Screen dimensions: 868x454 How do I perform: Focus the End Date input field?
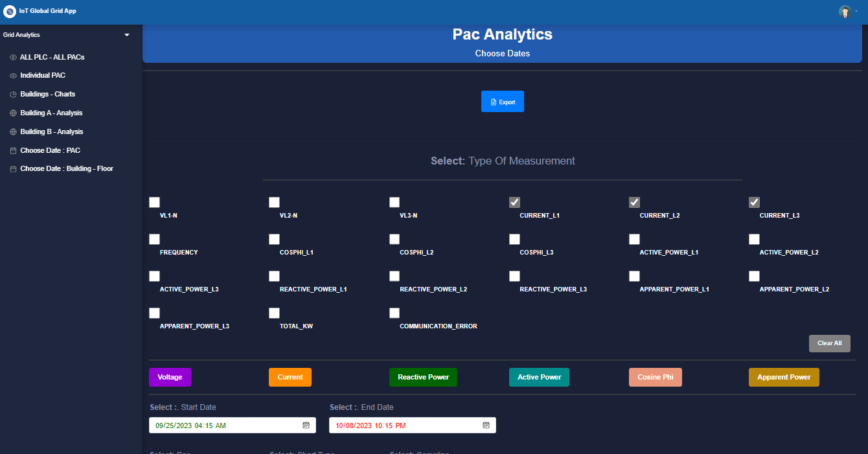coord(413,426)
